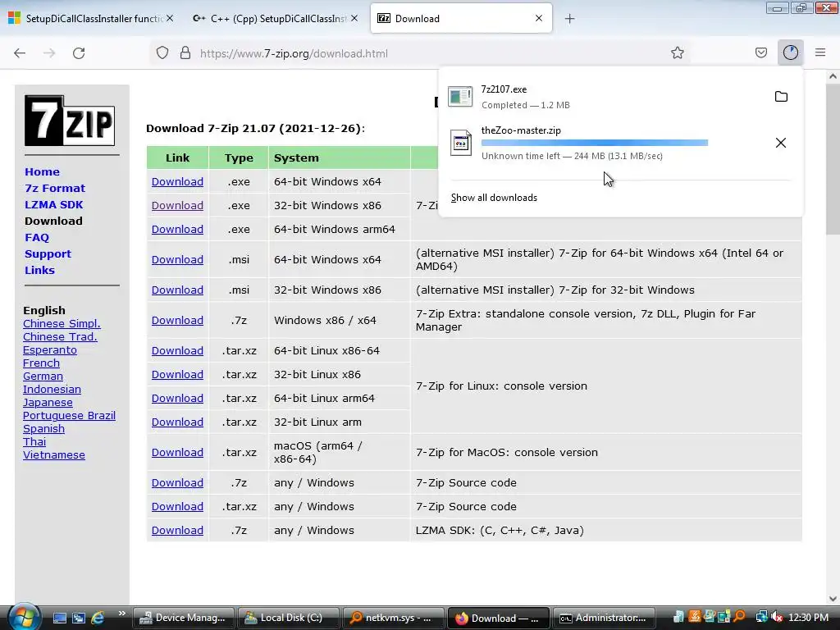Click the Save to Pocket icon
Image resolution: width=840 pixels, height=630 pixels.
pos(760,52)
